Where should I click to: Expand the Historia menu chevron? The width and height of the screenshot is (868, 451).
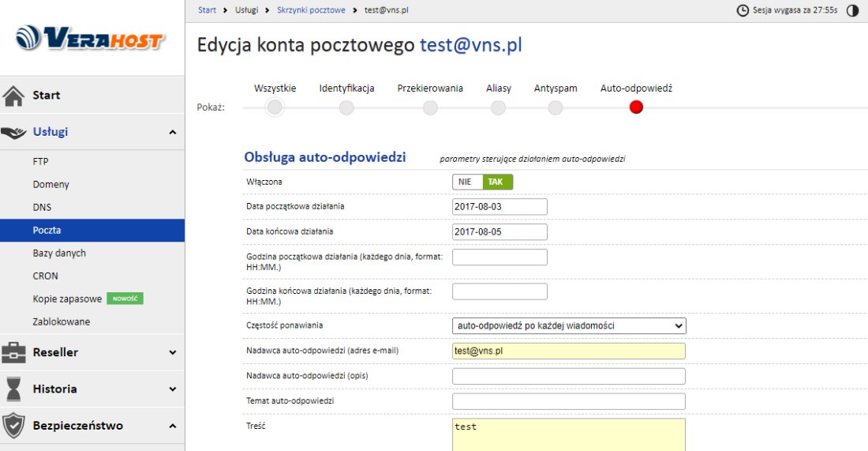pos(173,389)
